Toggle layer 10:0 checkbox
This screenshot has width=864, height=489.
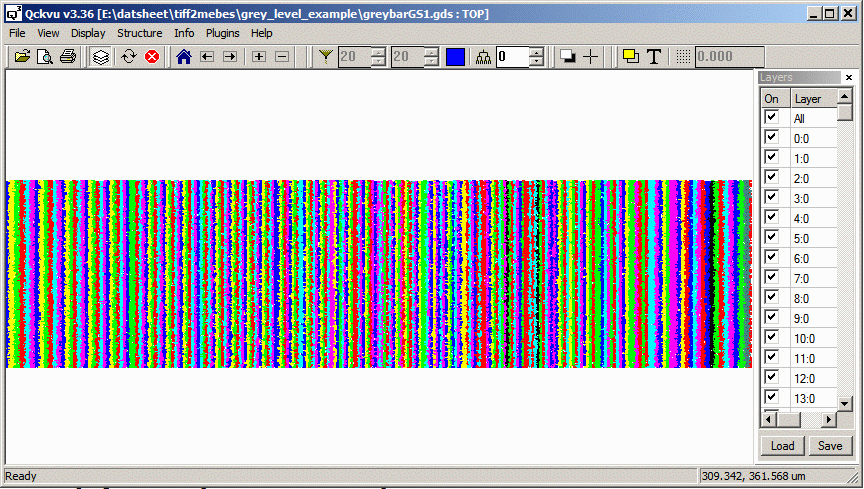tap(771, 337)
